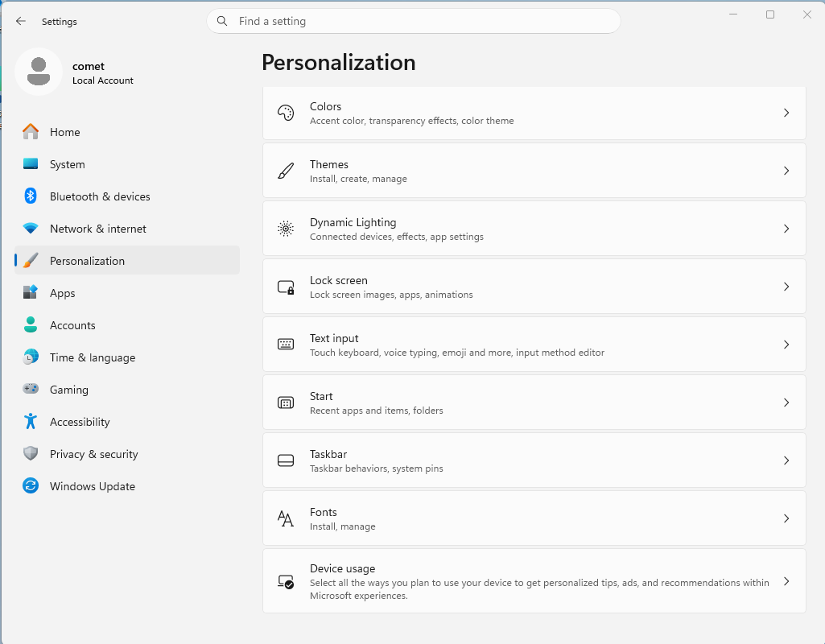Viewport: 825px width, 644px height.
Task: Click Text input description text
Action: pyautogui.click(x=456, y=353)
